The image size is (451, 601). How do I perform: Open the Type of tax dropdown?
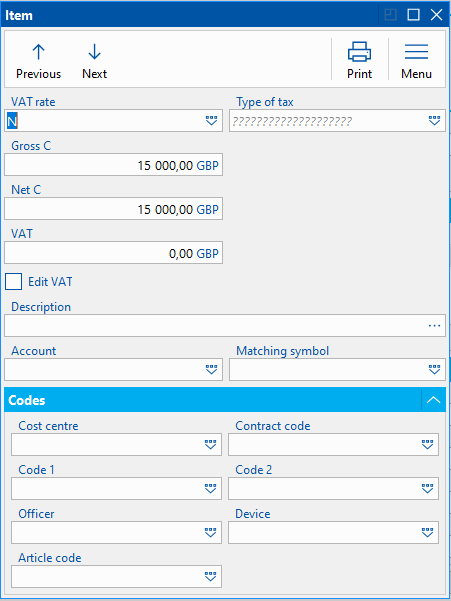point(434,121)
